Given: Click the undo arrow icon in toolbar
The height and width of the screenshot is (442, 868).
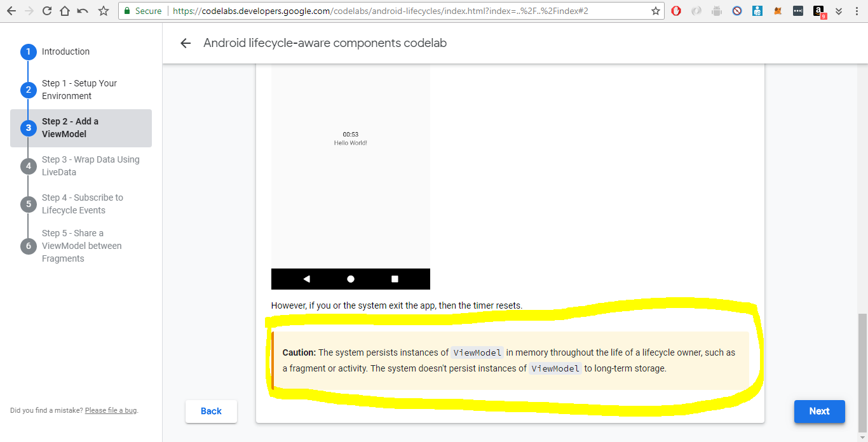Looking at the screenshot, I should click(83, 11).
